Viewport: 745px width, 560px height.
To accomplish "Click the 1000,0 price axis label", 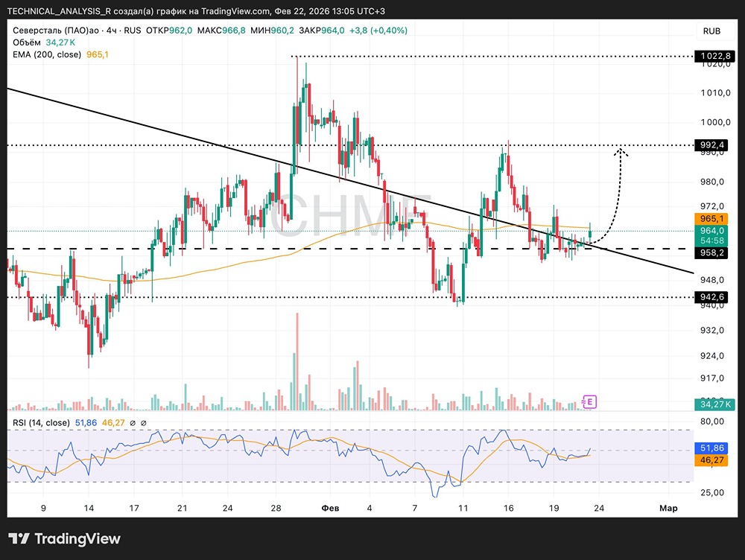I will click(715, 123).
